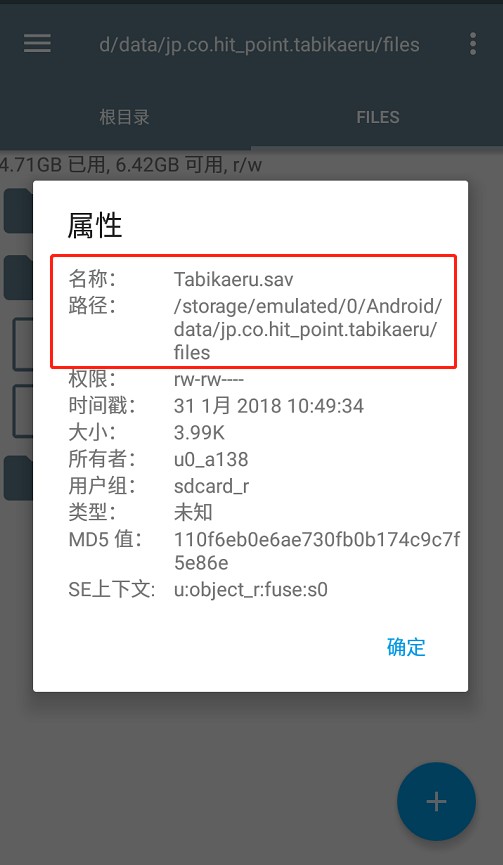Tap the path title in top bar
Image resolution: width=503 pixels, height=865 pixels.
coord(259,44)
